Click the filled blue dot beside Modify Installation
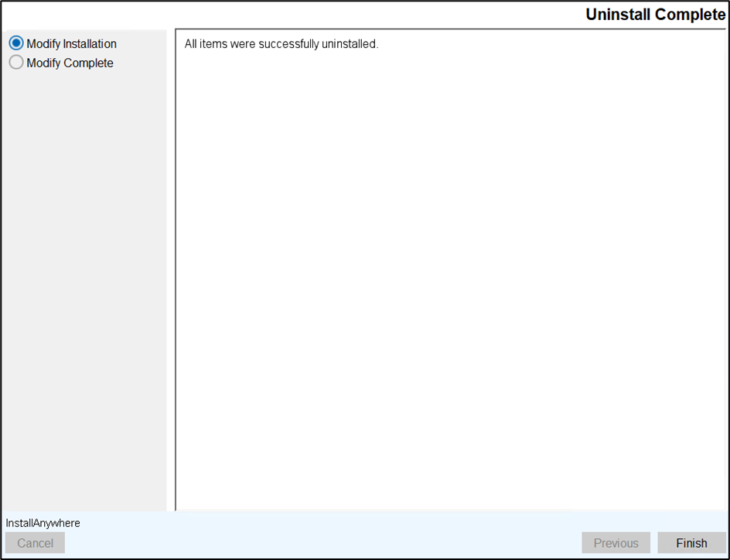Viewport: 730px width, 560px height. point(16,44)
